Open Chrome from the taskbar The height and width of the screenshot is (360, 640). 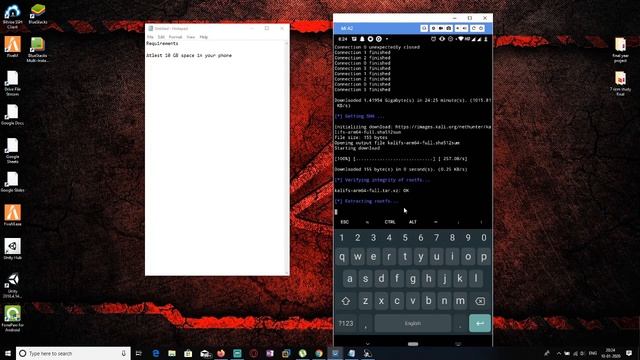pyautogui.click(x=319, y=353)
